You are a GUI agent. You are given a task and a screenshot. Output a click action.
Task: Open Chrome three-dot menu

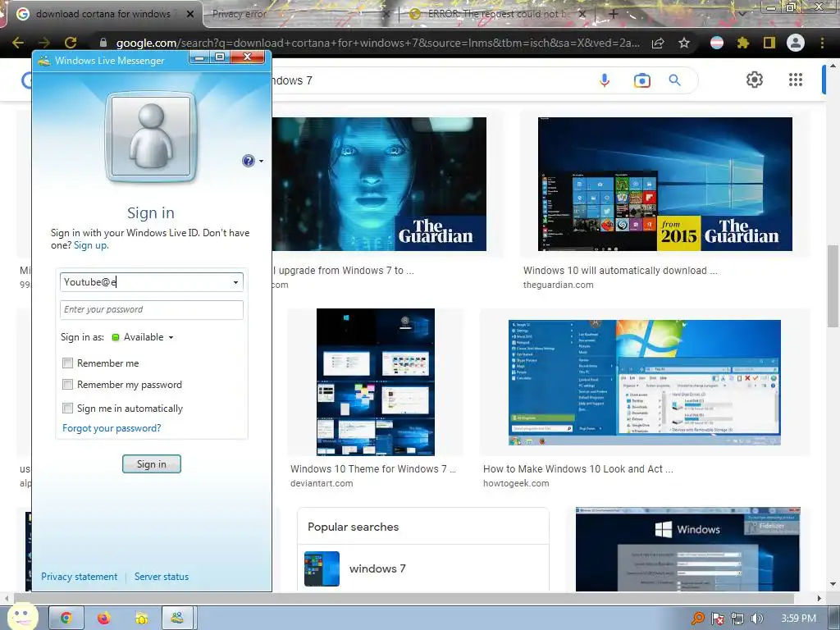(x=822, y=43)
